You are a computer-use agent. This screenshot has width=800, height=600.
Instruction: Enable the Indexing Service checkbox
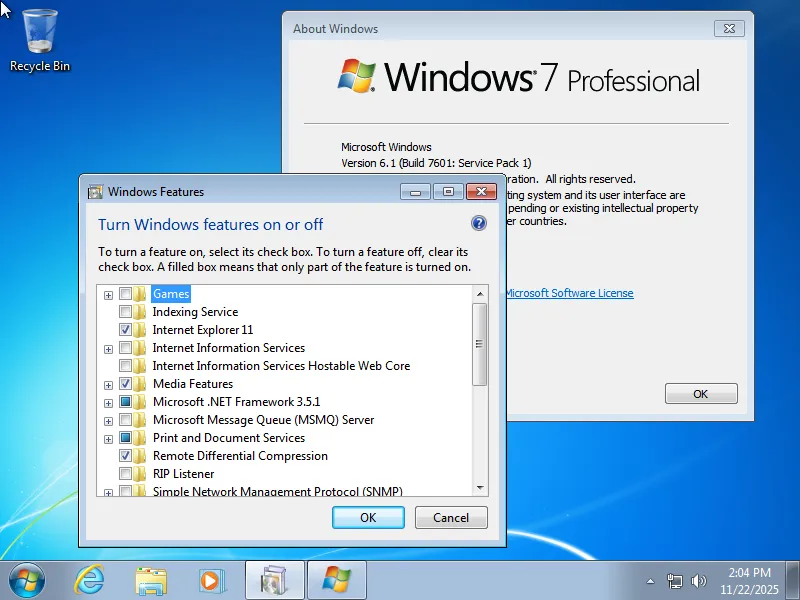point(125,311)
